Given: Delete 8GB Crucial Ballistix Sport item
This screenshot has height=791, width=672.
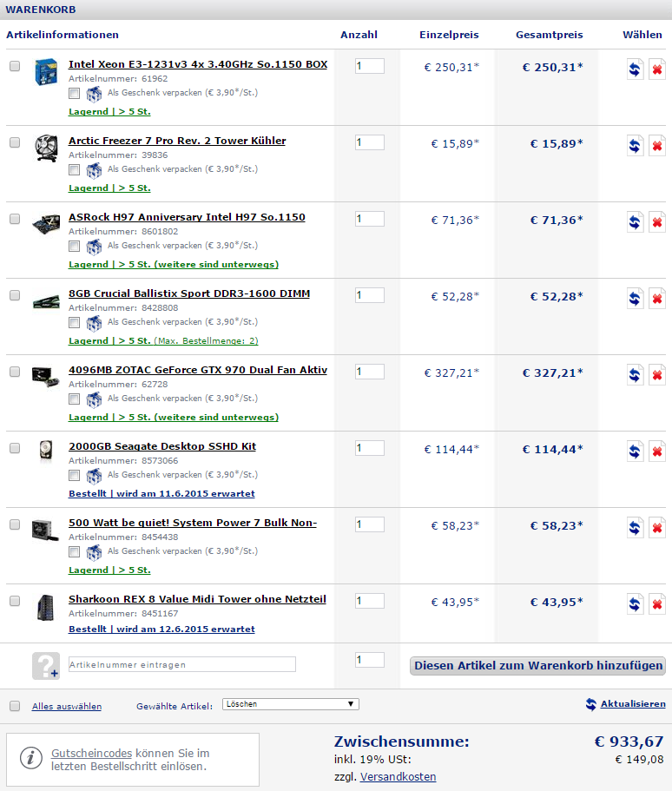Looking at the screenshot, I should (657, 300).
